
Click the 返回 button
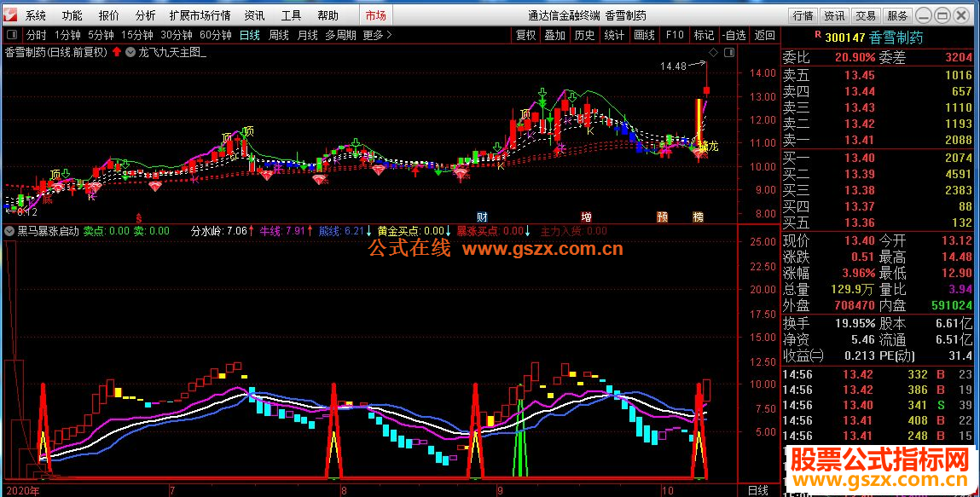pyautogui.click(x=764, y=35)
